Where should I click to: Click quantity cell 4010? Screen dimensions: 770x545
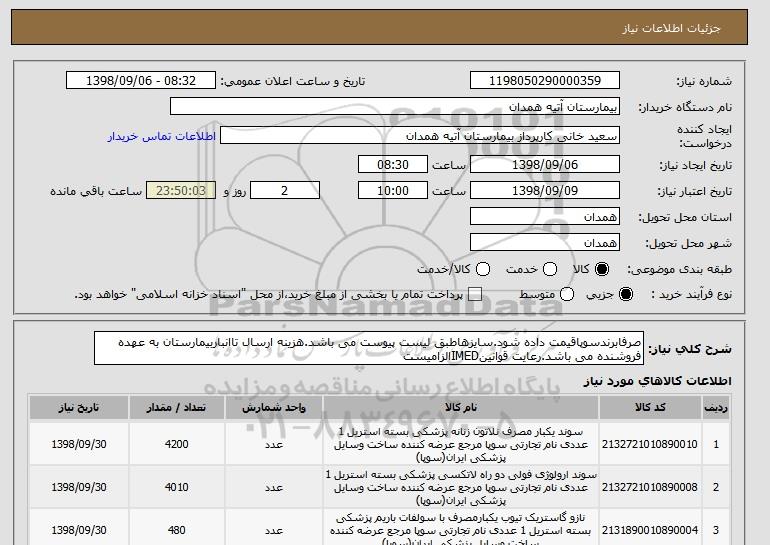pos(176,487)
